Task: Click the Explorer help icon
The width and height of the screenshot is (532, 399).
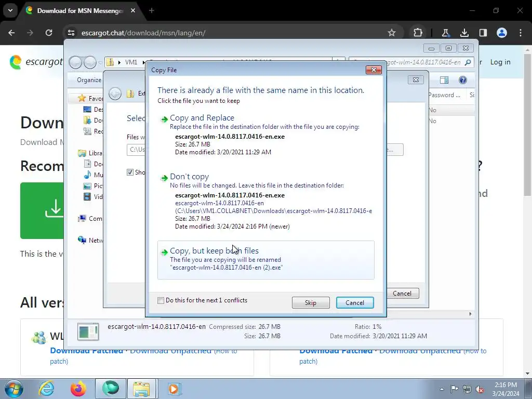Action: (x=462, y=80)
